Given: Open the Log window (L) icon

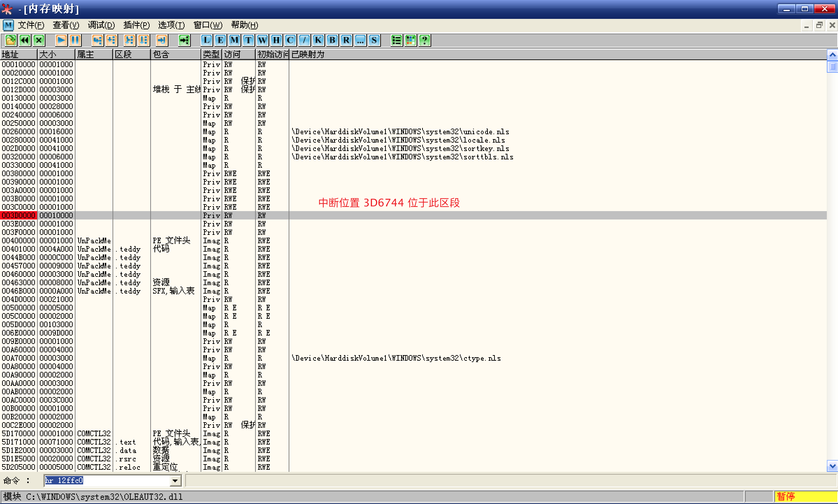Looking at the screenshot, I should 207,40.
